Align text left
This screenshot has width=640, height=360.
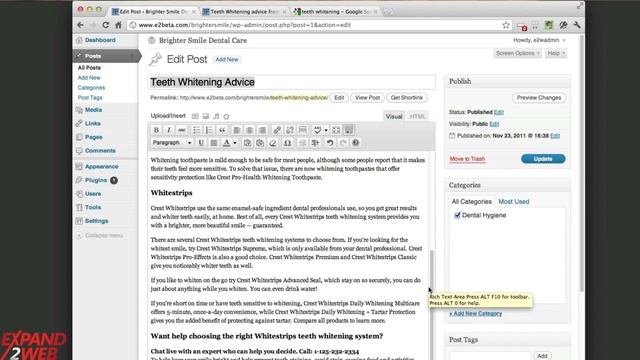tap(236, 130)
